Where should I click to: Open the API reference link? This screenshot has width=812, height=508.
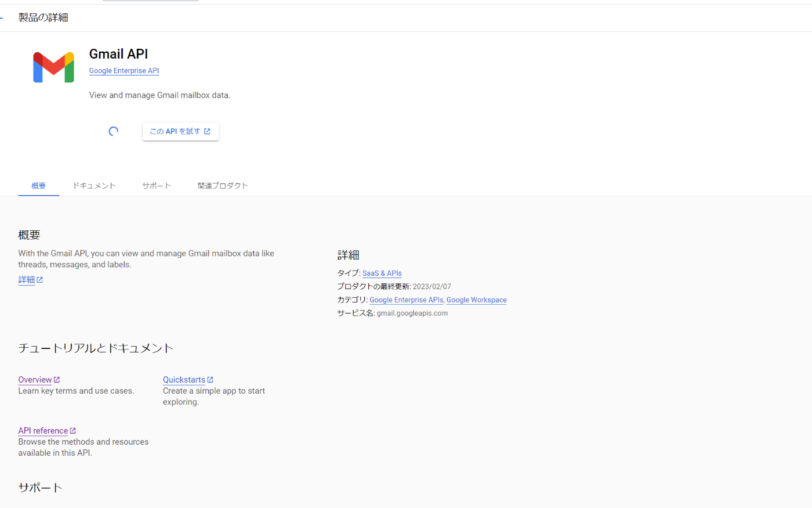click(x=43, y=431)
